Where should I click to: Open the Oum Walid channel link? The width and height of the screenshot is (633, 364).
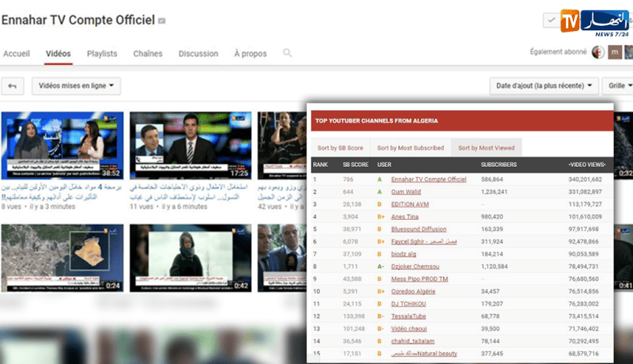coord(406,191)
